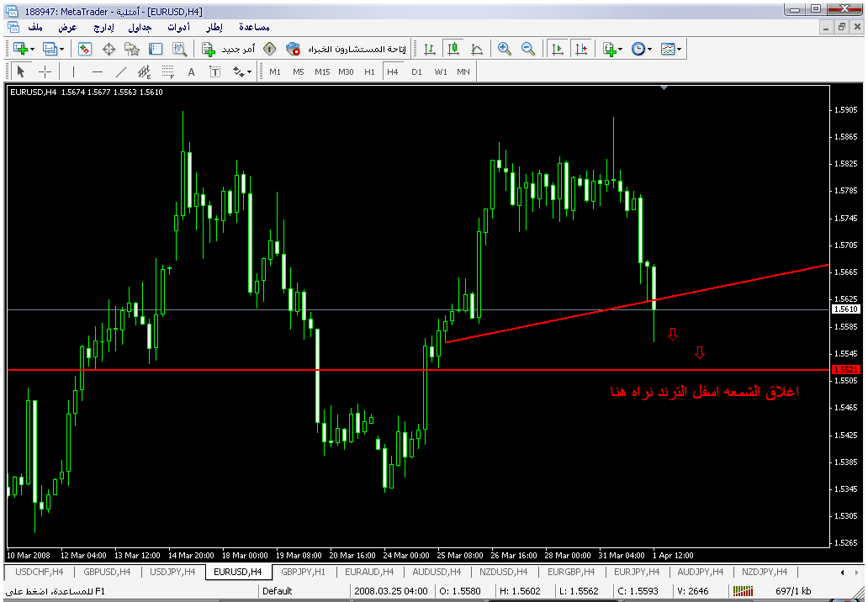Screen dimensions: 868x602
Task: Select the vertical line drawing tool
Action: (73, 71)
